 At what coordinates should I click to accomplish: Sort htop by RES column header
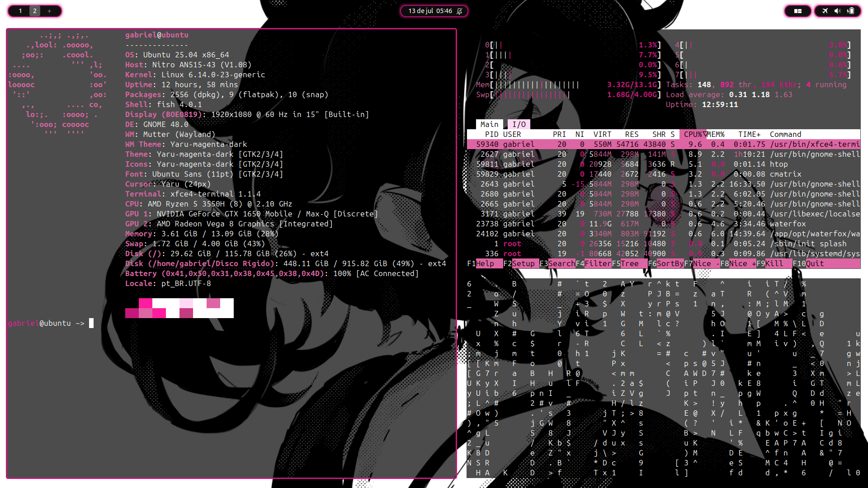click(632, 134)
